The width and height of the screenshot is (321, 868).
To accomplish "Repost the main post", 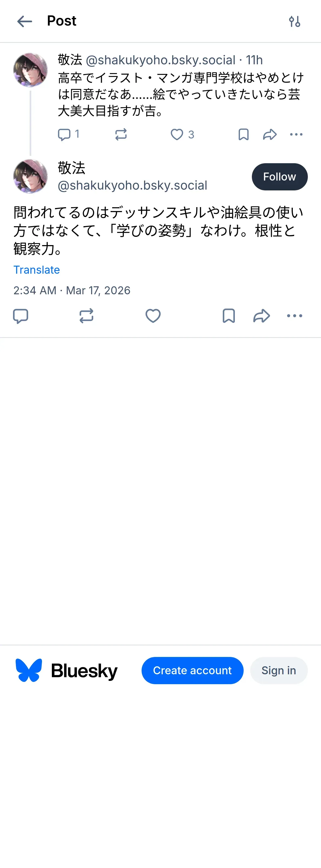I will click(86, 316).
